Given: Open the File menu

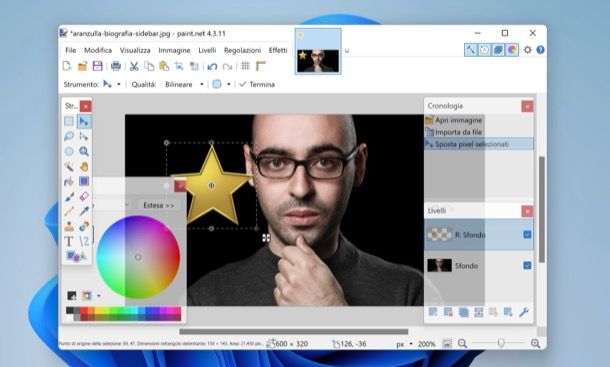Looking at the screenshot, I should (x=71, y=50).
